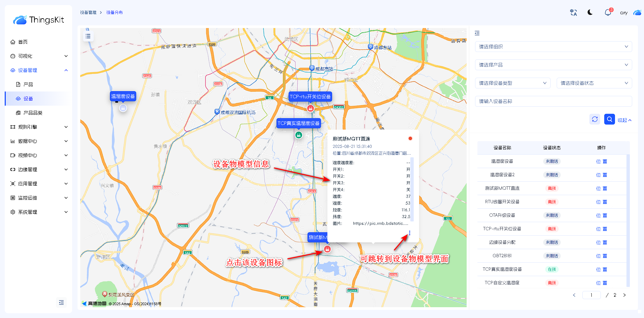Select 产品品类 in the sidebar
644x318 pixels.
point(33,113)
